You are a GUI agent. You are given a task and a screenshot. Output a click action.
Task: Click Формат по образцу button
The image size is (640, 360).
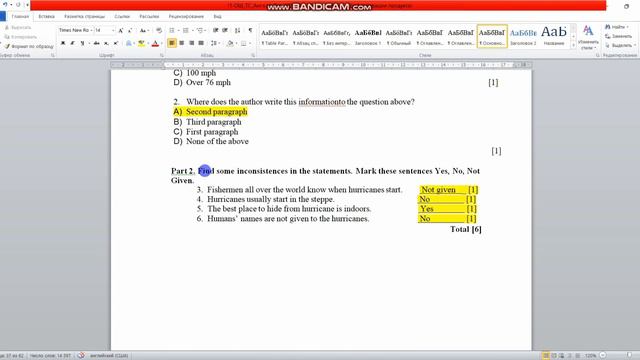[x=29, y=47]
